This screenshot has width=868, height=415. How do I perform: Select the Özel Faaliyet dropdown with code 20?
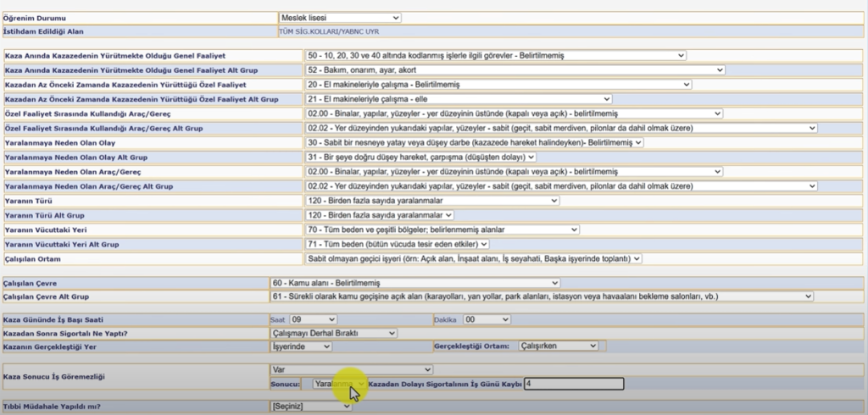point(498,85)
